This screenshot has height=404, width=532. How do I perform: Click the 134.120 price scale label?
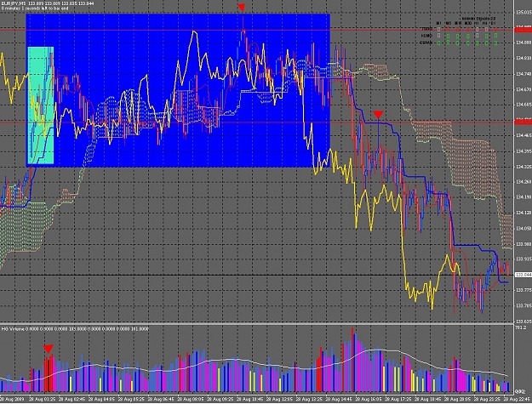pyautogui.click(x=523, y=213)
